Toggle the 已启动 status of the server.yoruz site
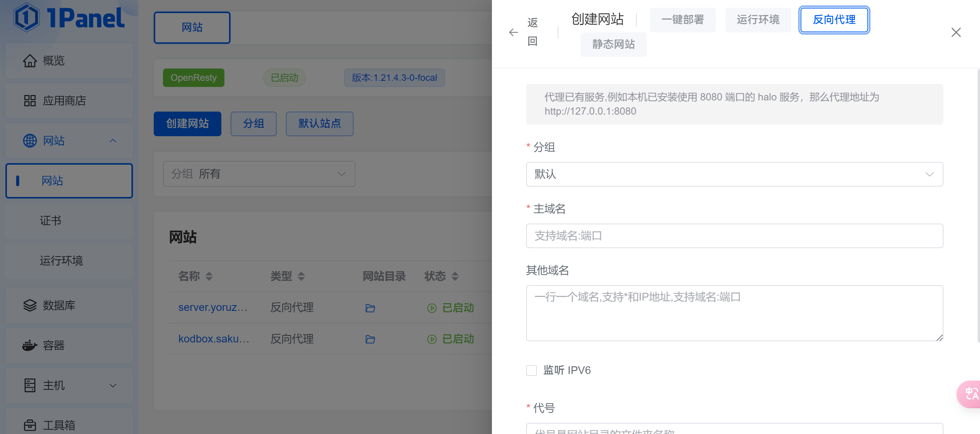 450,308
